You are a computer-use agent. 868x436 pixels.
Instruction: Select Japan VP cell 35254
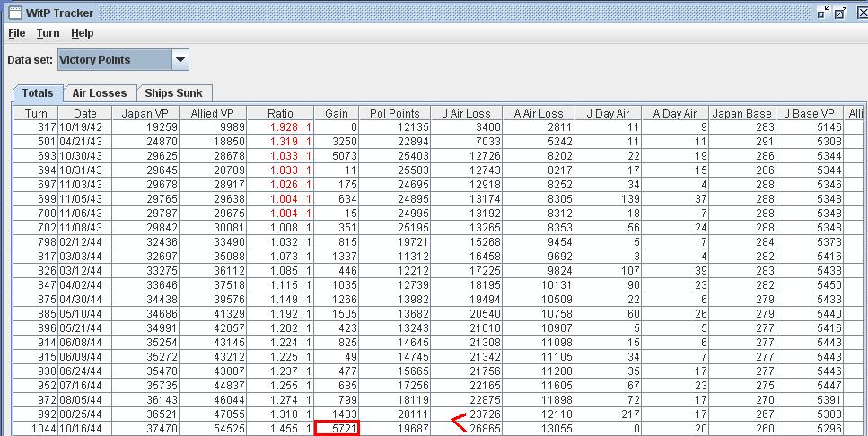click(x=145, y=343)
